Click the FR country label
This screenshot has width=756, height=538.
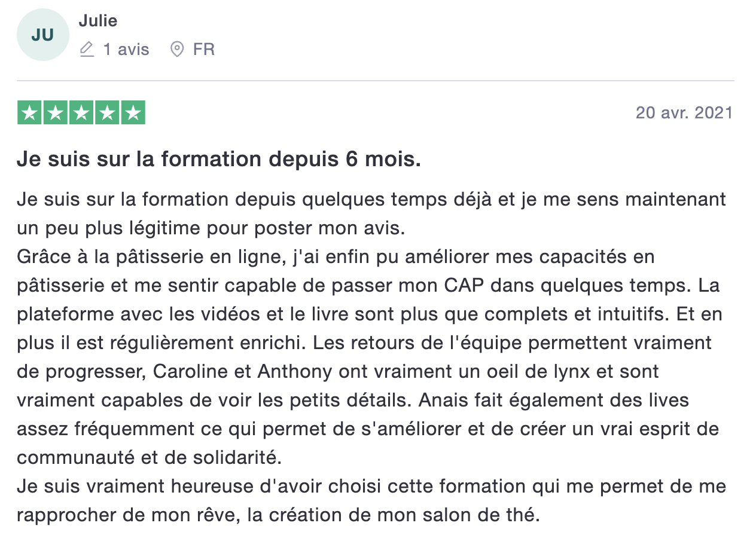point(204,49)
